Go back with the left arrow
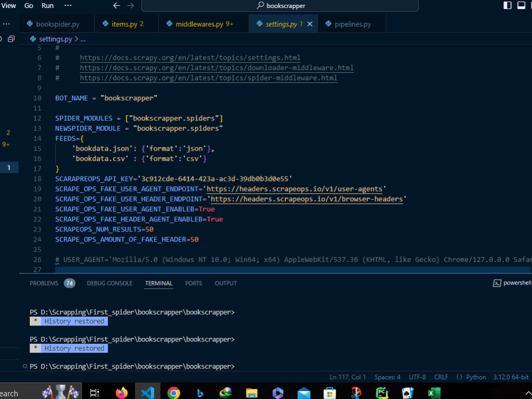The image size is (532, 399). (117, 6)
